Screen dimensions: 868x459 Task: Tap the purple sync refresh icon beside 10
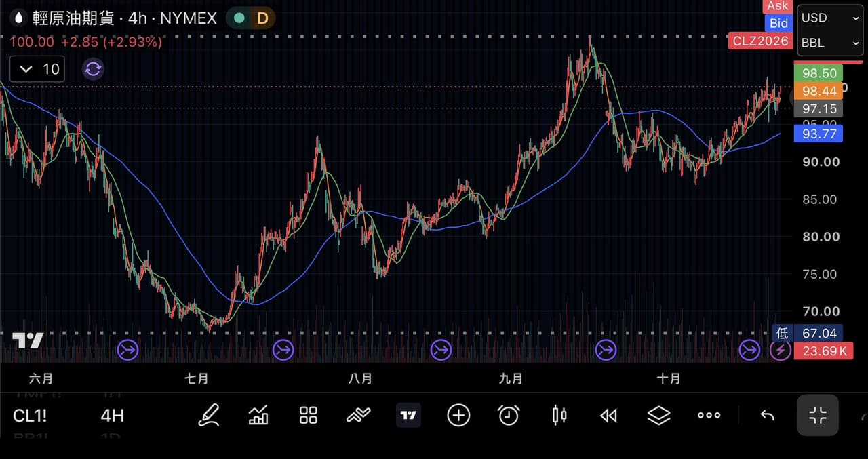pyautogui.click(x=93, y=68)
